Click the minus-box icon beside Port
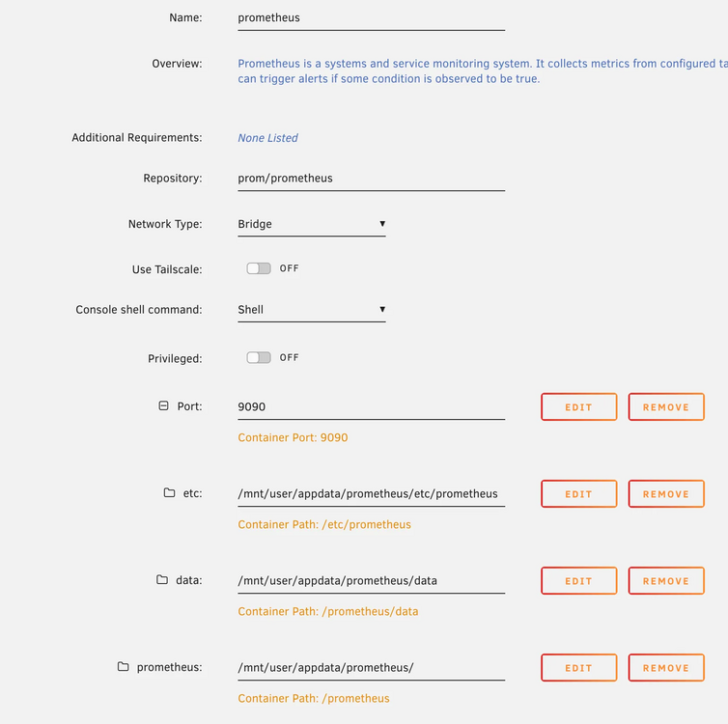 click(x=163, y=406)
